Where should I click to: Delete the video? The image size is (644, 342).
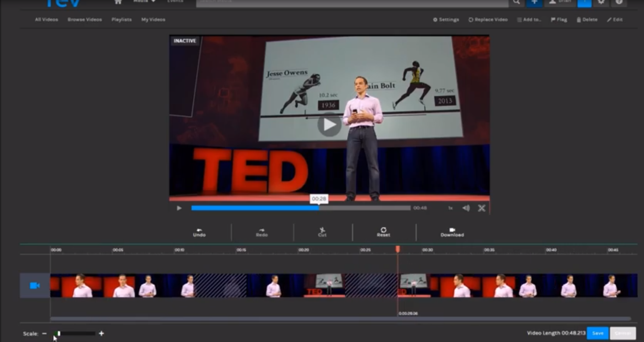coord(587,20)
